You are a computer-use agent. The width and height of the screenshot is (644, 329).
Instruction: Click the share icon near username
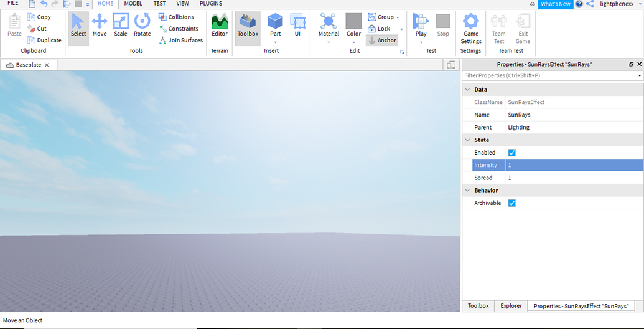590,4
